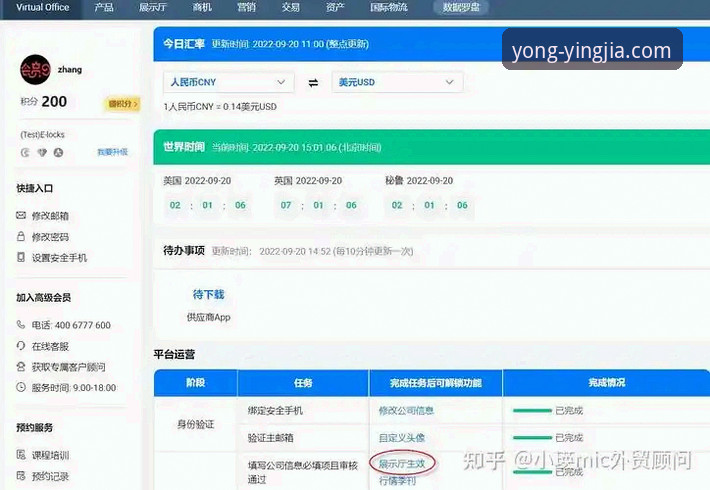Click the yellow 赚积分 badge

point(123,104)
